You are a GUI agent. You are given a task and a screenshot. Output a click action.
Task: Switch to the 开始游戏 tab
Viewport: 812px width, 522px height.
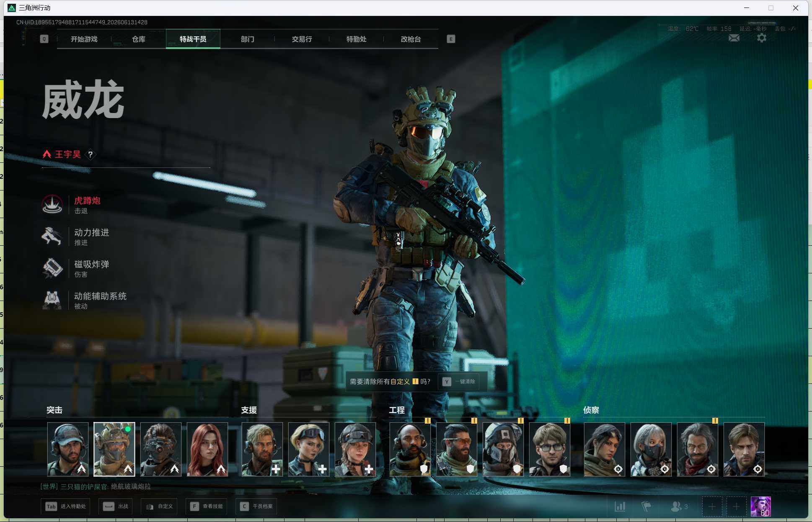[x=84, y=39]
